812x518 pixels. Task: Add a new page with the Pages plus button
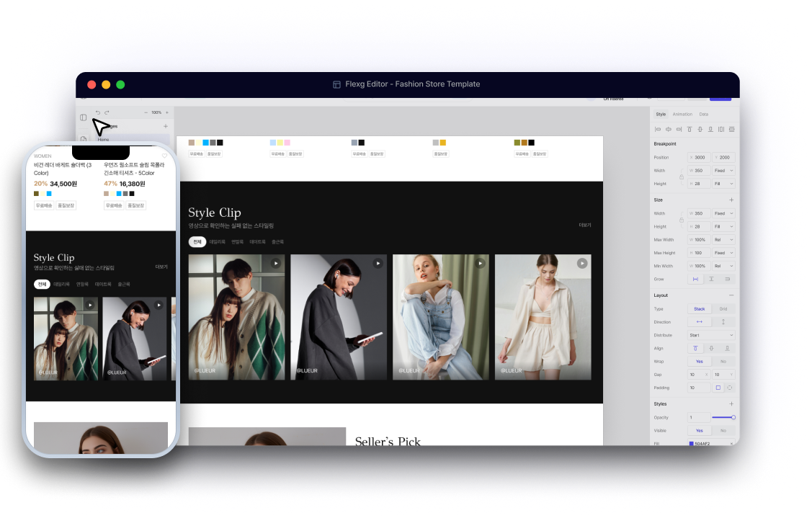click(166, 126)
